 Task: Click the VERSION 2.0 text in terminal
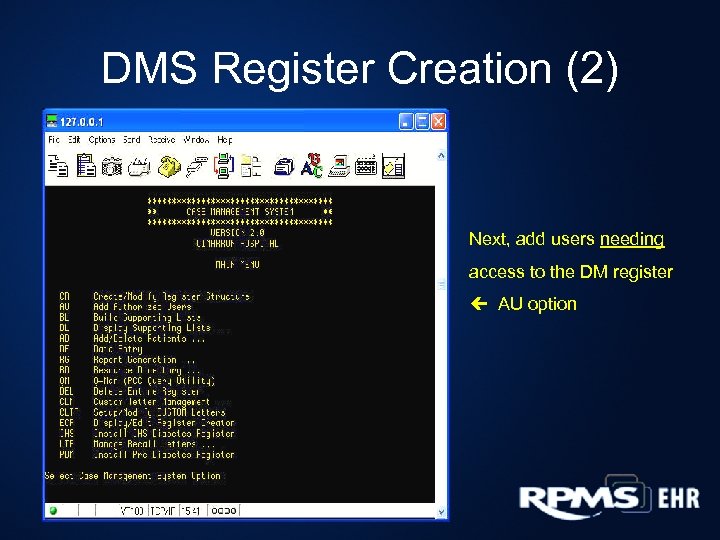(x=237, y=233)
